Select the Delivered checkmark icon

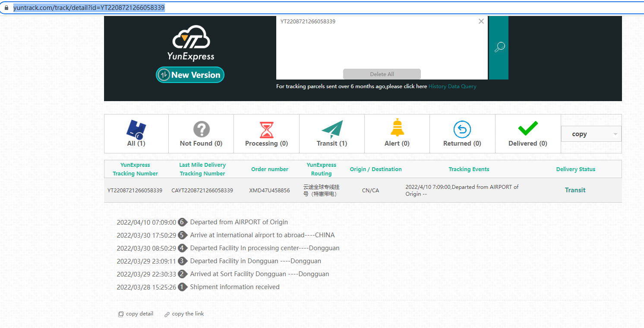click(x=527, y=129)
